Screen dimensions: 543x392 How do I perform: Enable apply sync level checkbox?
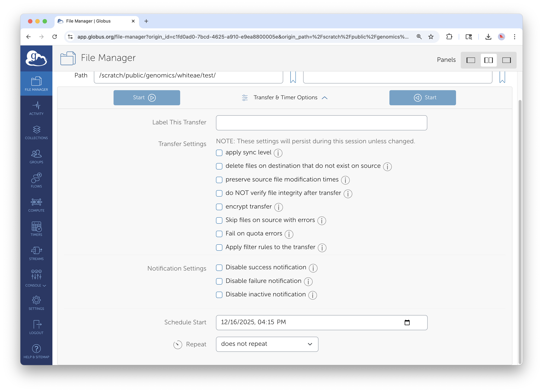pyautogui.click(x=219, y=153)
